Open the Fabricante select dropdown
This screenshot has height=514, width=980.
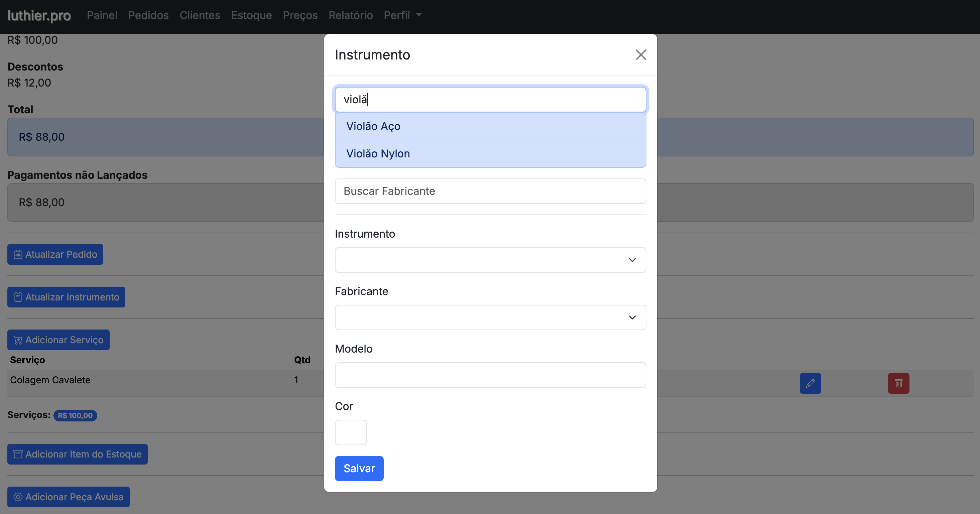[x=490, y=317]
